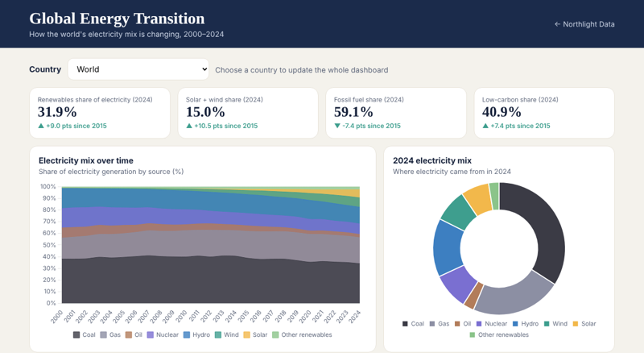Click the +7.4 pts since 2015 indicator

516,126
